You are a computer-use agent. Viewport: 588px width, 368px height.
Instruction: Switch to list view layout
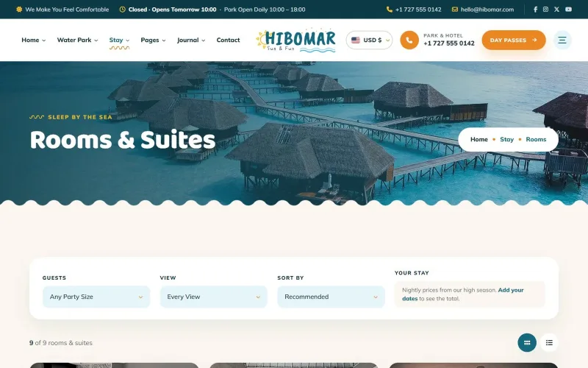pyautogui.click(x=549, y=342)
